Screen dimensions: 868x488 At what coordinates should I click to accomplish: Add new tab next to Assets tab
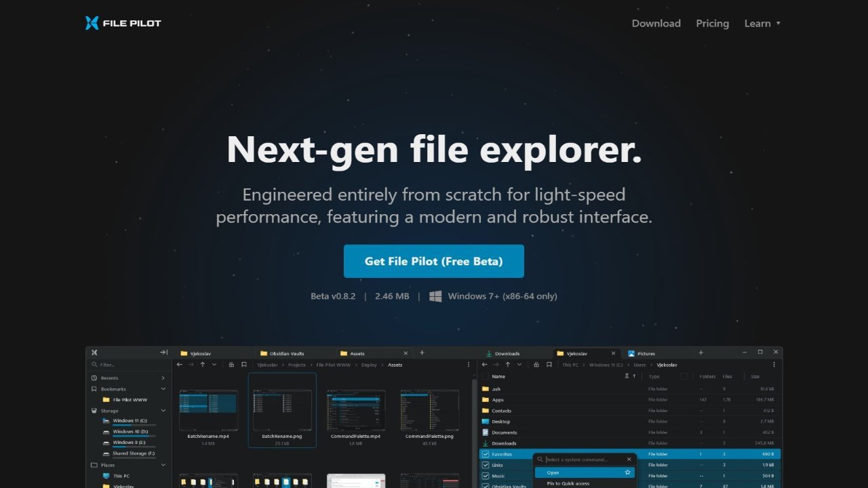pyautogui.click(x=422, y=352)
